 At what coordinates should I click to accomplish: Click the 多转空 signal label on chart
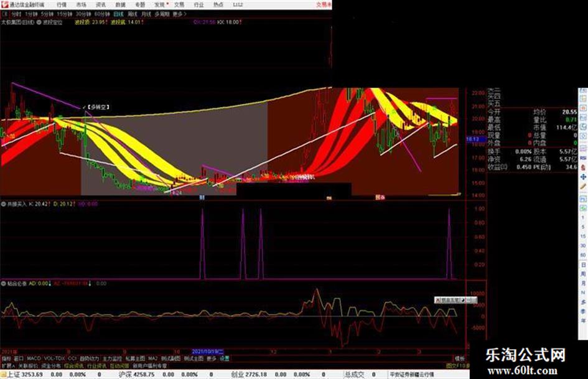(98, 107)
